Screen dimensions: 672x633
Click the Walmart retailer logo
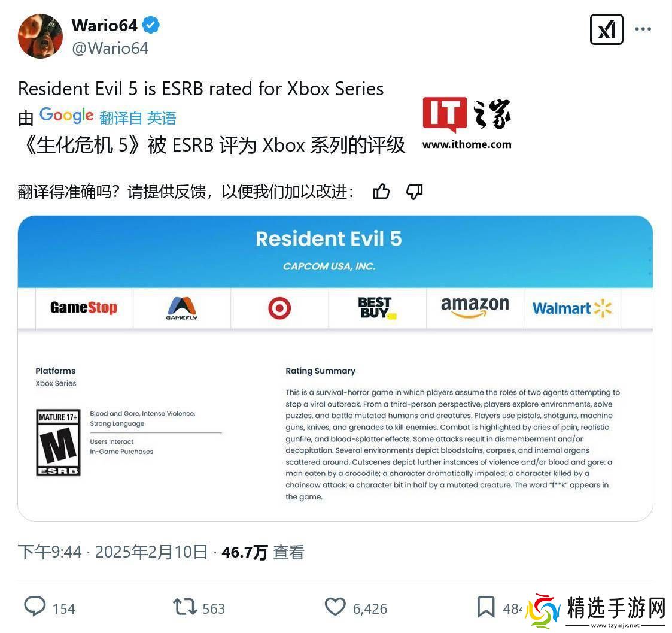(x=572, y=308)
